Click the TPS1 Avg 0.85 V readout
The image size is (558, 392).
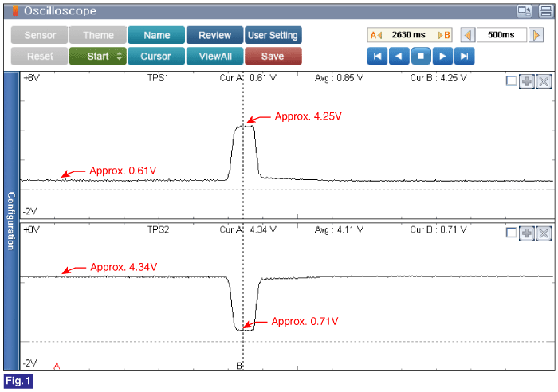339,78
